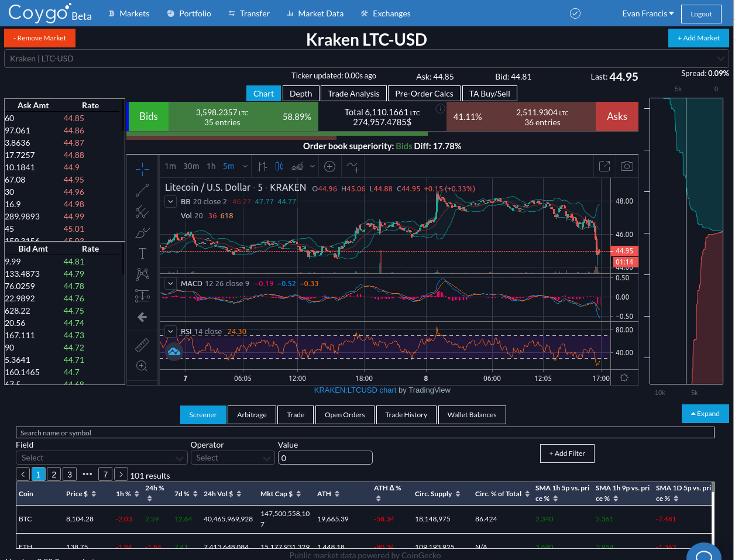Viewport: 735px width, 560px height.
Task: Set chart interval to 30m
Action: tap(191, 166)
